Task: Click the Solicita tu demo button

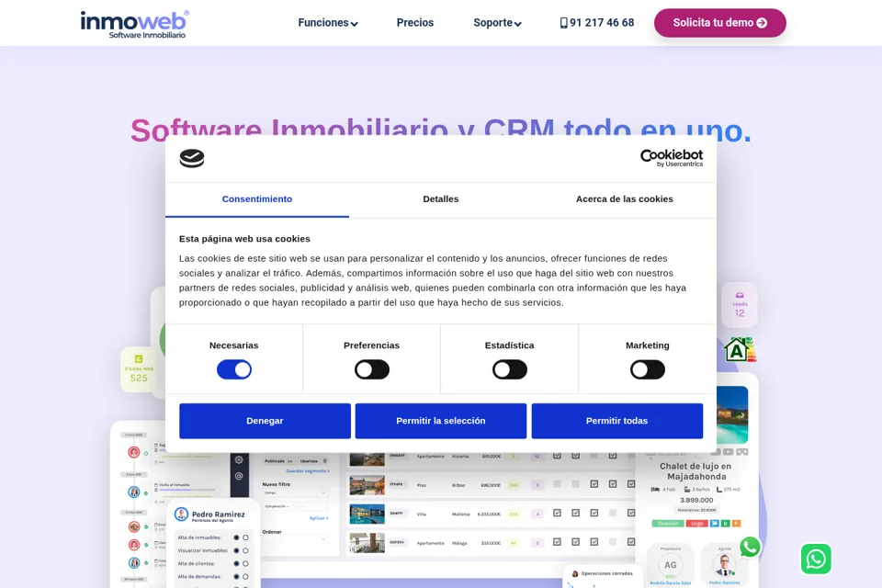Action: click(720, 23)
